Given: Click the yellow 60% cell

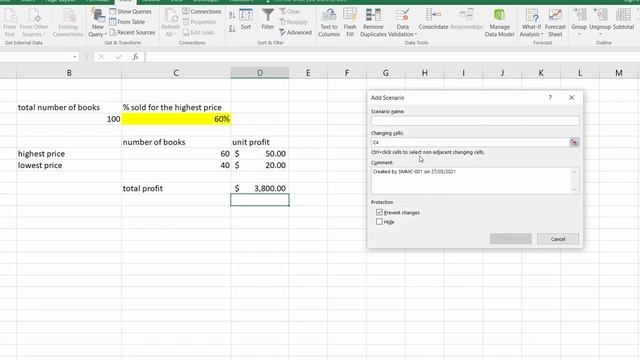Looking at the screenshot, I should (x=176, y=119).
